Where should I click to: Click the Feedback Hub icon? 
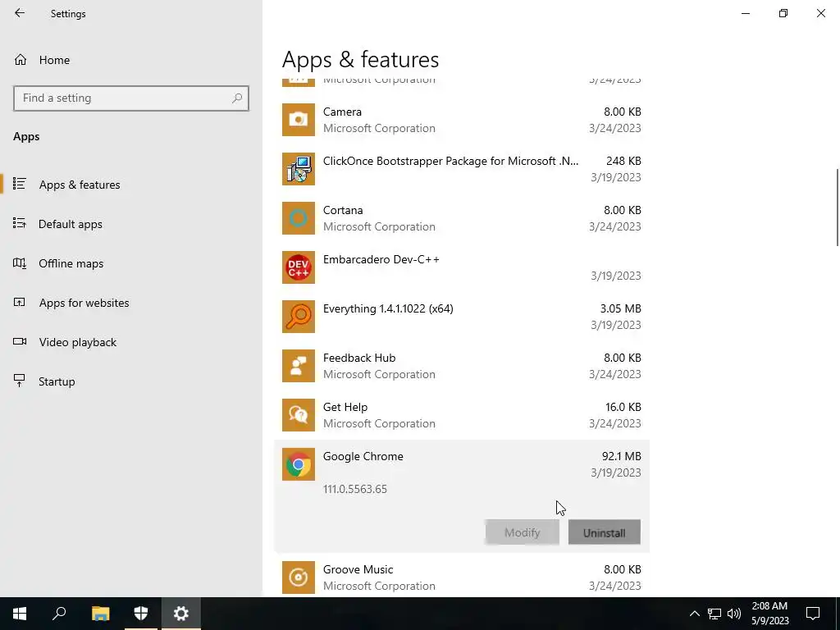(x=299, y=366)
